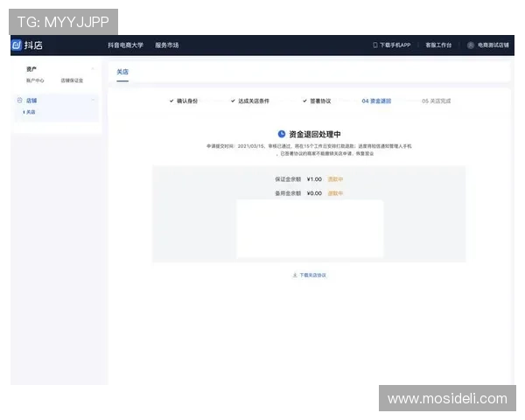Click the 04 资金退回 step
The height and width of the screenshot is (420, 525).
pos(376,101)
